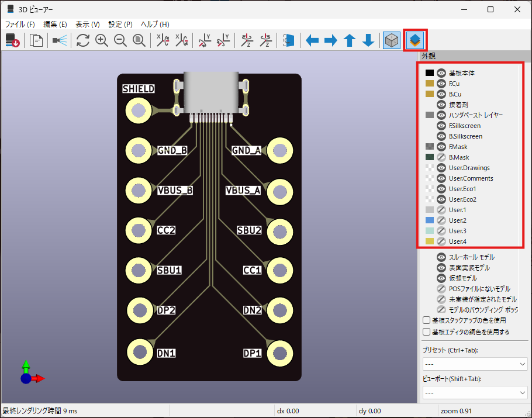Toggle orthographic projection cube icon
The image size is (532, 418).
(x=391, y=40)
